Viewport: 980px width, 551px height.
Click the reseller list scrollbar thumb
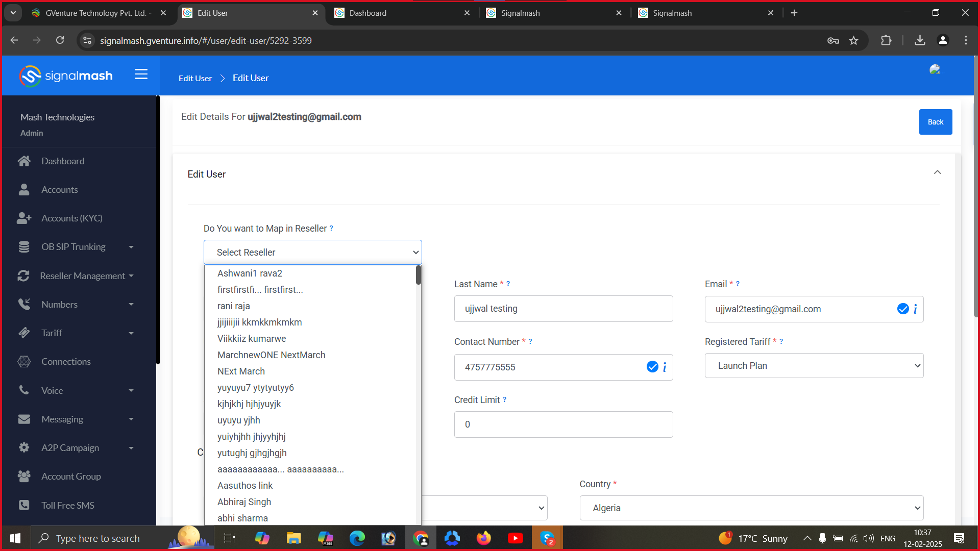pyautogui.click(x=419, y=275)
